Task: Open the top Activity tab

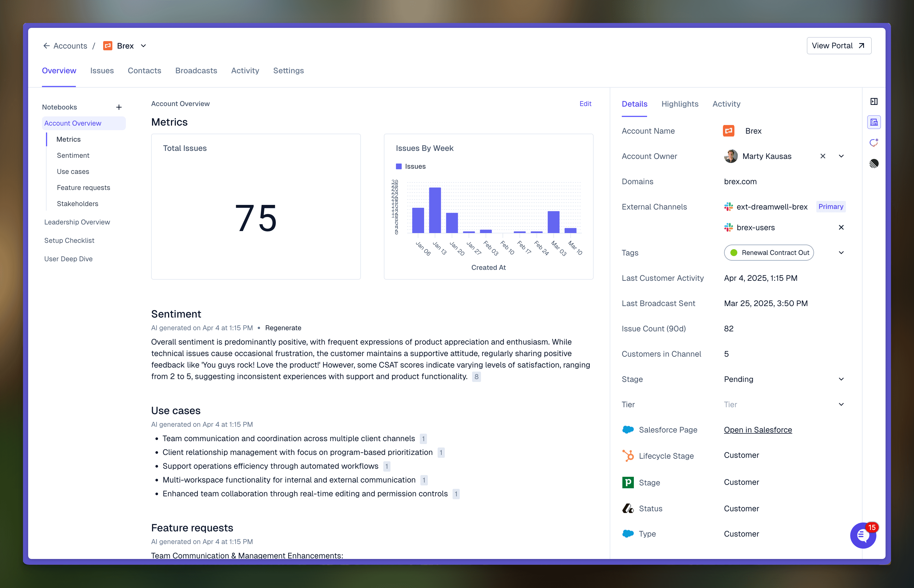Action: coord(245,71)
